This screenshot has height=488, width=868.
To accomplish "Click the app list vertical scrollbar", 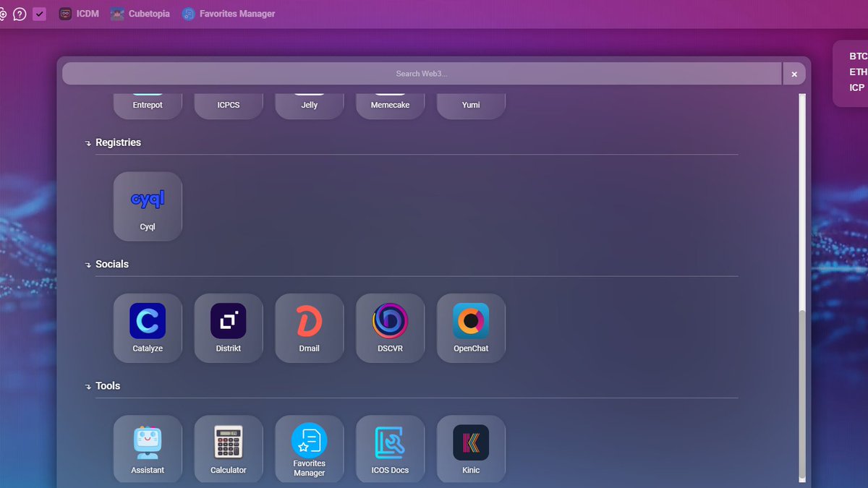I will point(801,394).
